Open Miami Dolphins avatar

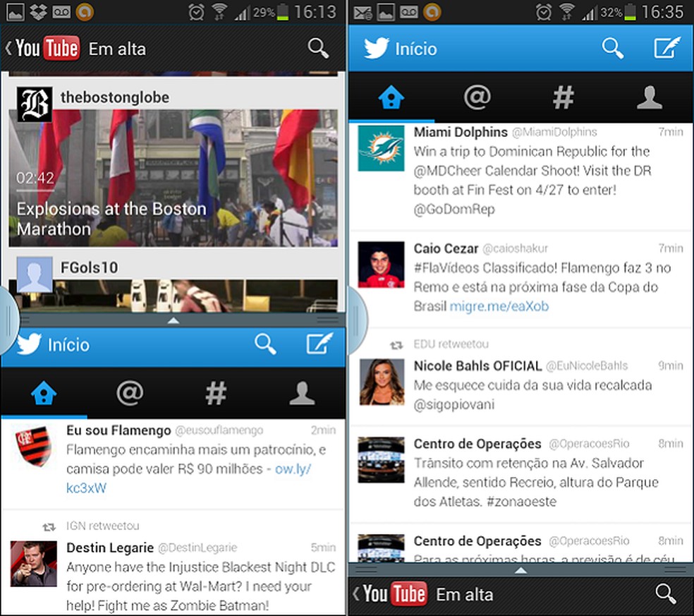(381, 148)
